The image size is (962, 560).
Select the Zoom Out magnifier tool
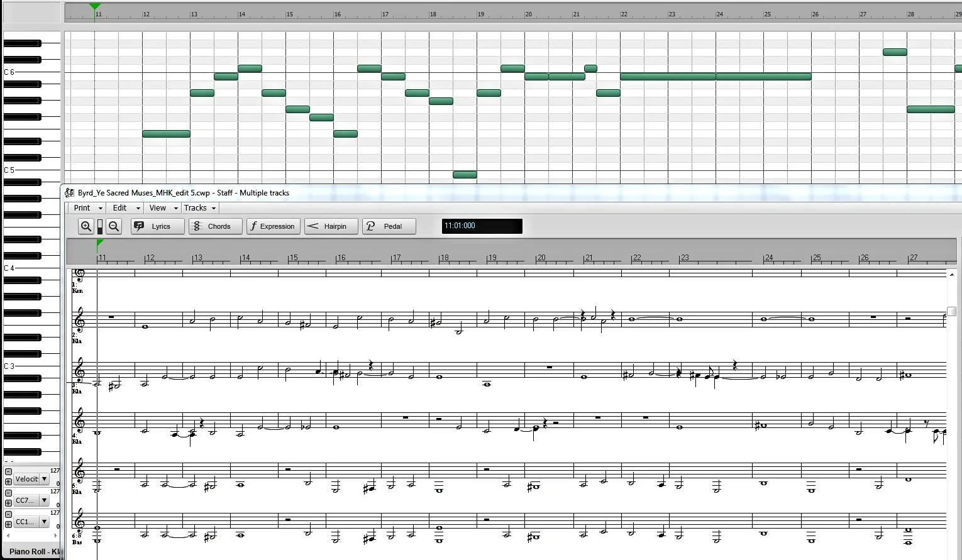point(114,226)
